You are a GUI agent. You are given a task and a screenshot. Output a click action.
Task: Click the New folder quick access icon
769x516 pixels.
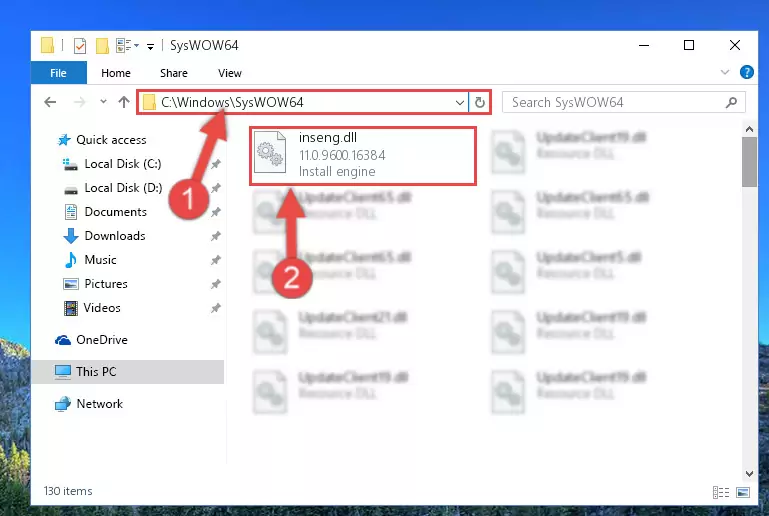(102, 46)
